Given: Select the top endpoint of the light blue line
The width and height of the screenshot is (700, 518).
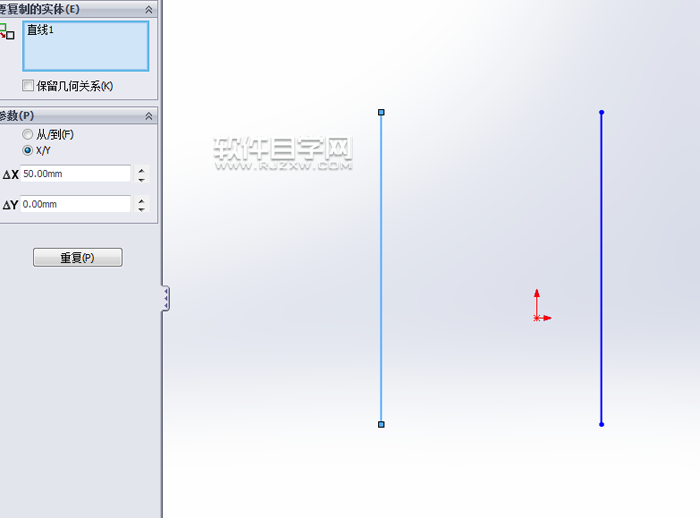Looking at the screenshot, I should (x=381, y=112).
